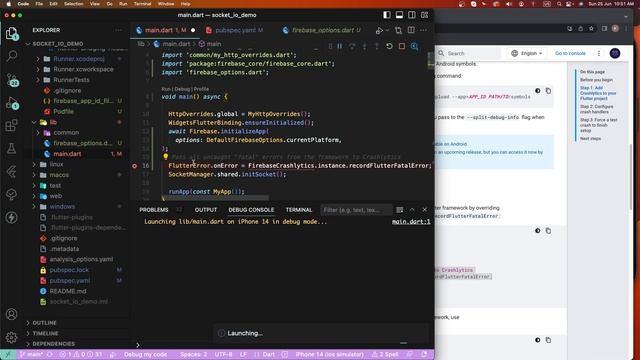Image resolution: width=640 pixels, height=360 pixels.
Task: Click the lightbulb code action icon
Action: [x=165, y=156]
